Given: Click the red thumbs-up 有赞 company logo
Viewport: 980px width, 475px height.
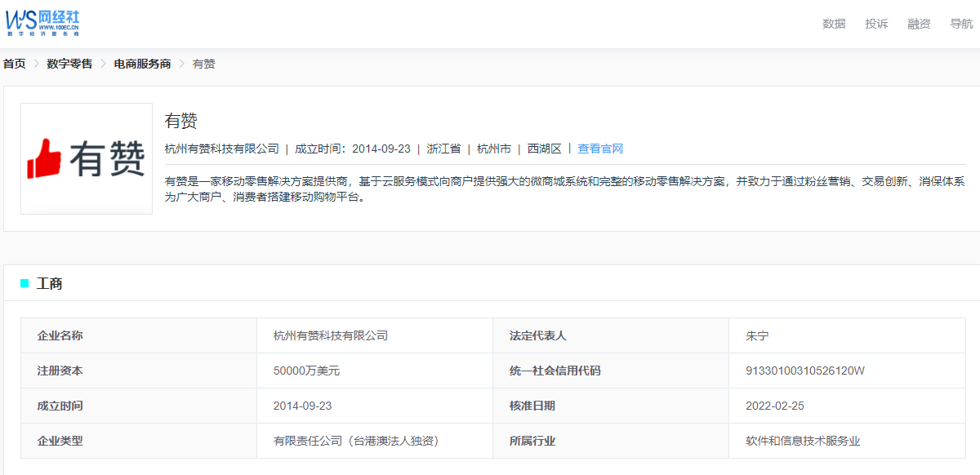Looking at the screenshot, I should (86, 158).
